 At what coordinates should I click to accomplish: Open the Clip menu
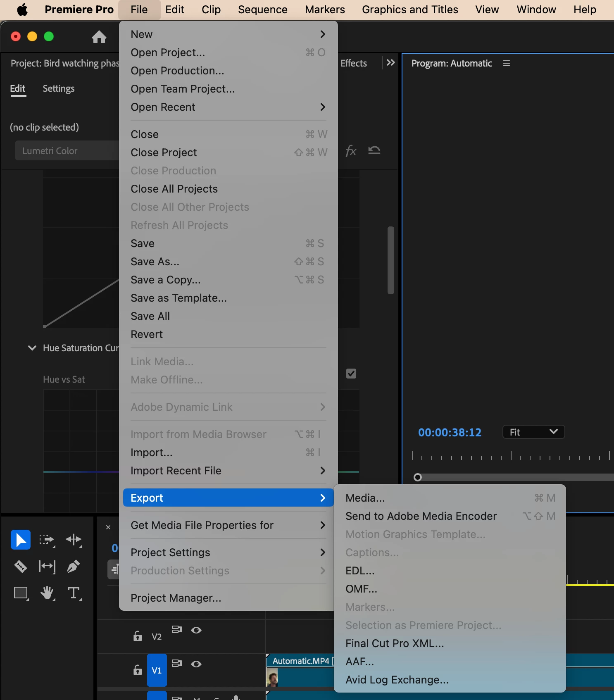pos(211,10)
